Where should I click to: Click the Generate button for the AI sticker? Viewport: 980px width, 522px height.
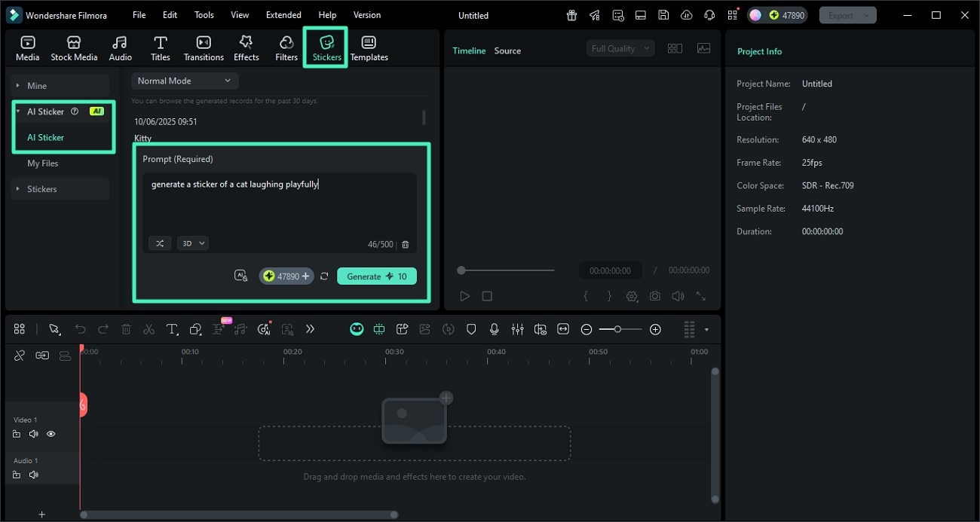pos(376,276)
